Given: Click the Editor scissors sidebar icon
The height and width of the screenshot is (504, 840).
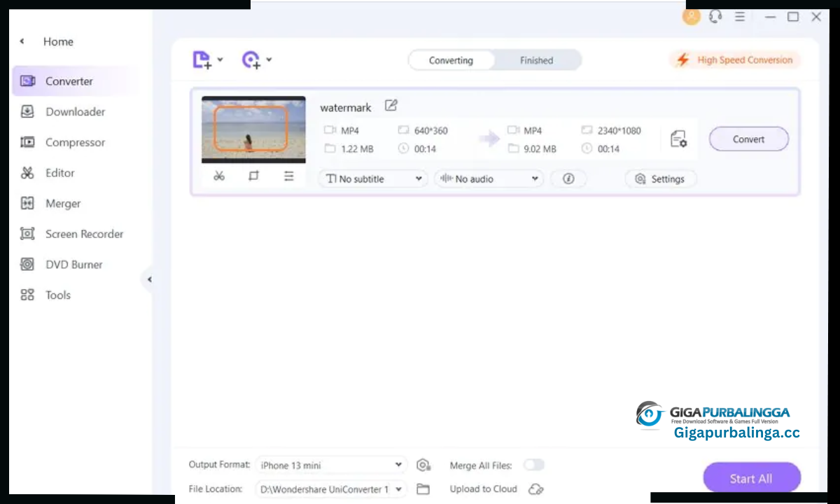Looking at the screenshot, I should (x=27, y=173).
